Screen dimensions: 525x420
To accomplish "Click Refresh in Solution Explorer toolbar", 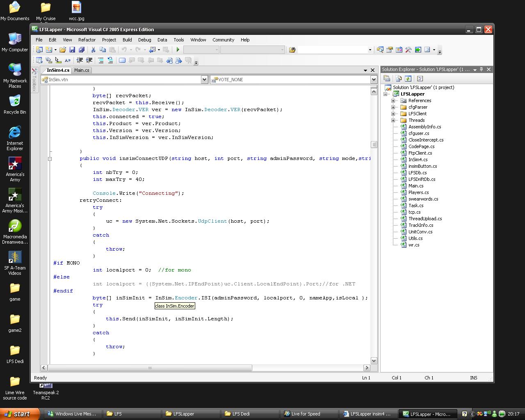I will (408, 78).
